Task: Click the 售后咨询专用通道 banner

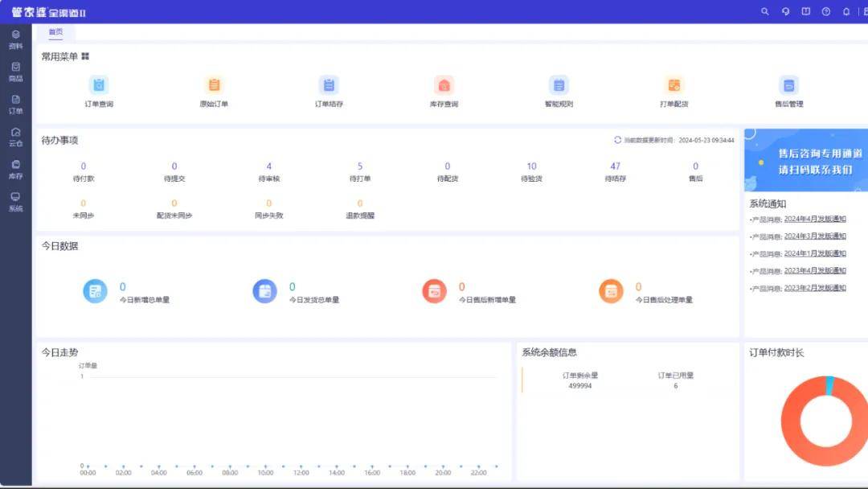Action: [x=806, y=160]
